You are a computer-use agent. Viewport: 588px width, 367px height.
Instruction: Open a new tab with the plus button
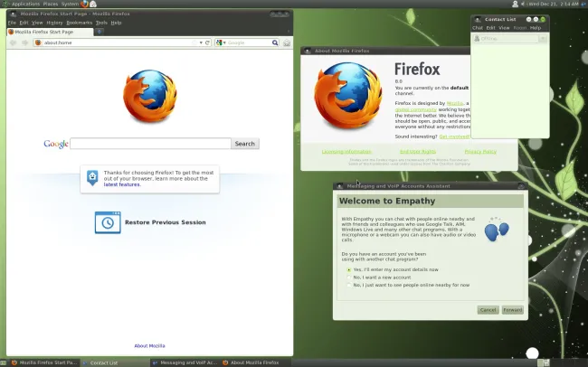click(100, 32)
